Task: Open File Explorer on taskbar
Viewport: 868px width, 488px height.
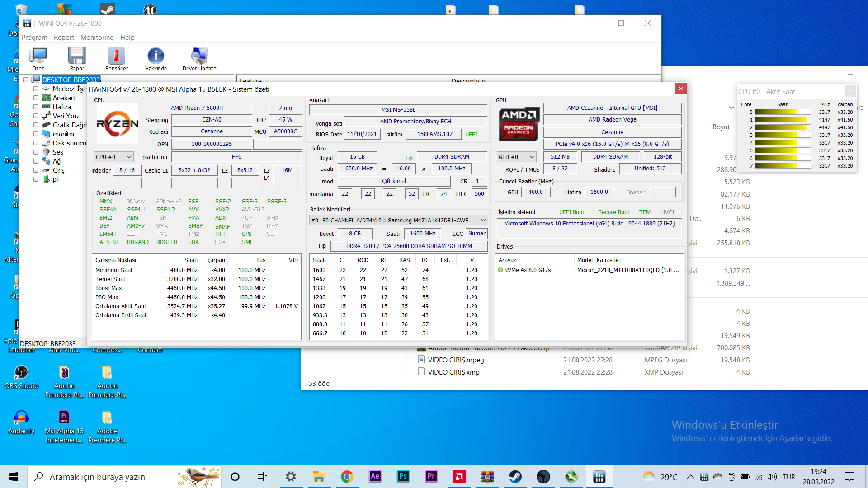Action: (x=319, y=477)
